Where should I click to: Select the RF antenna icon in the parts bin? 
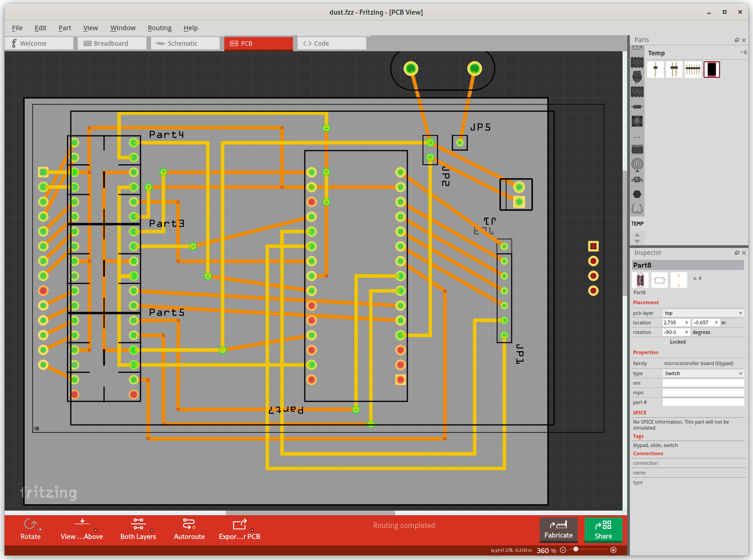(637, 165)
